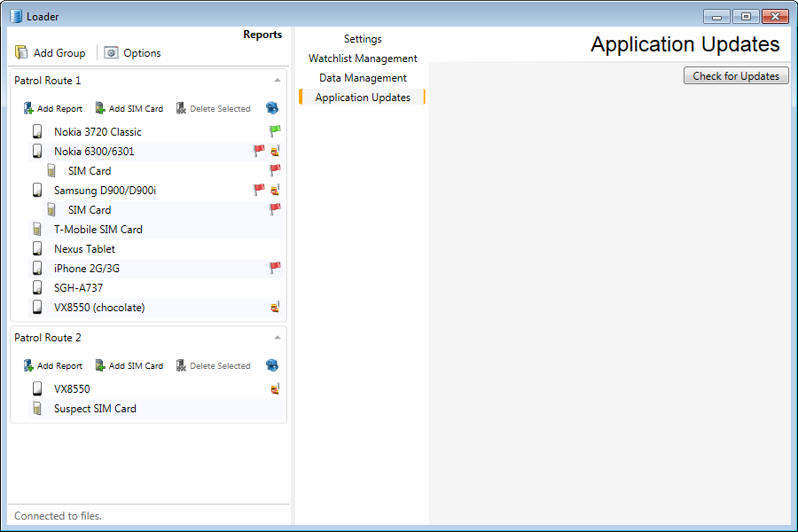Image resolution: width=798 pixels, height=532 pixels.
Task: Open the Settings tab
Action: (363, 39)
